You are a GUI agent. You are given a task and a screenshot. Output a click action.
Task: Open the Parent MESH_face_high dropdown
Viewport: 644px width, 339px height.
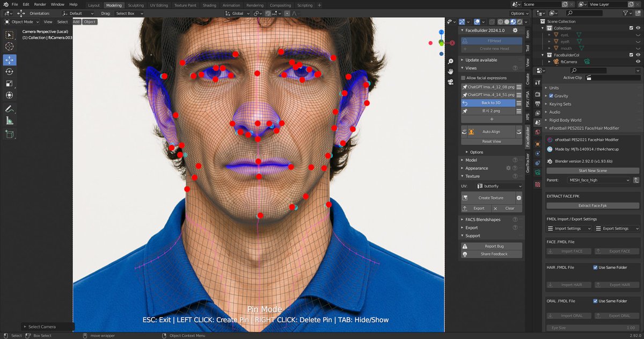599,181
